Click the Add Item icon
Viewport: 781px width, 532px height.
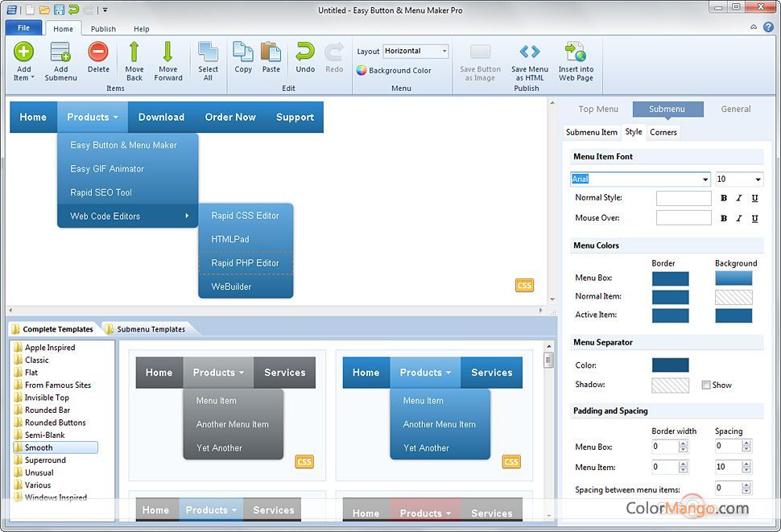tap(23, 52)
